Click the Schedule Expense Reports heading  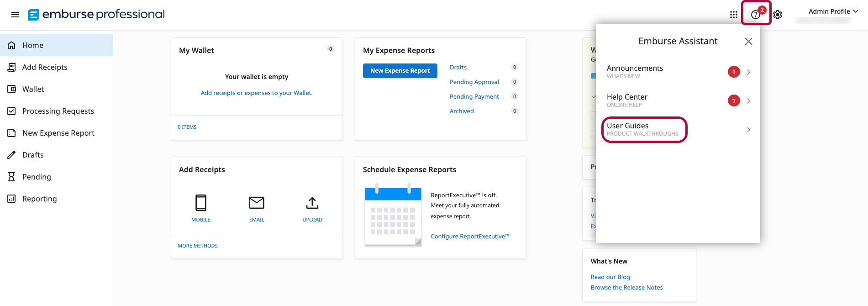pos(410,169)
